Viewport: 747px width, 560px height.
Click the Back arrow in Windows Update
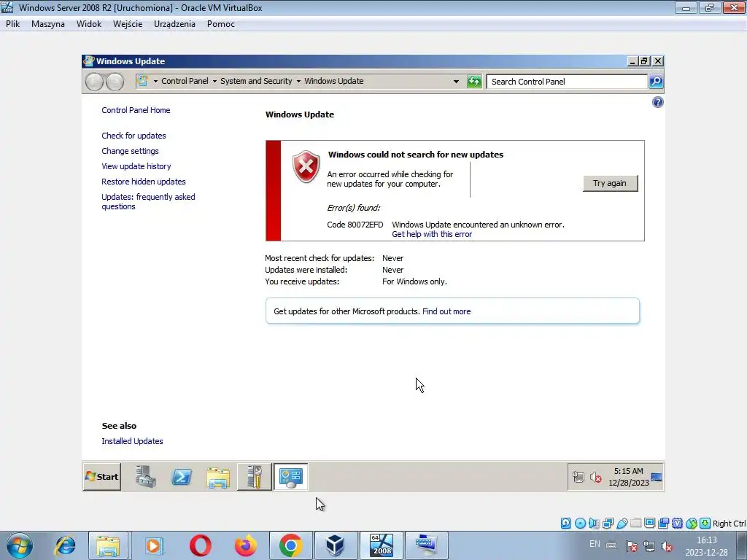[94, 82]
